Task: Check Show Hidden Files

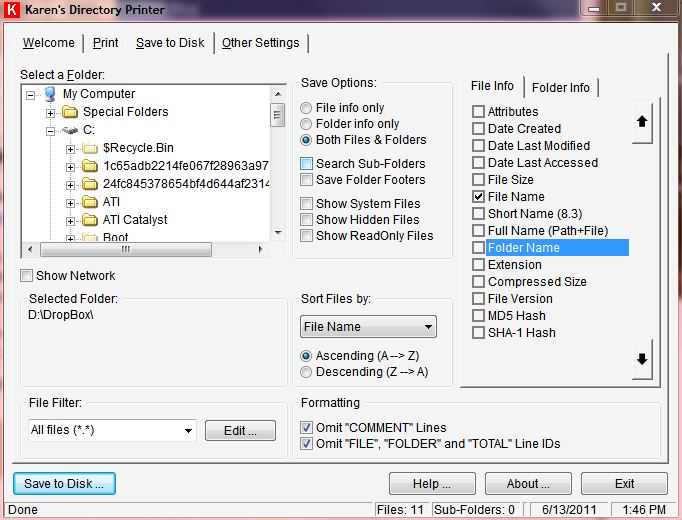Action: [306, 220]
